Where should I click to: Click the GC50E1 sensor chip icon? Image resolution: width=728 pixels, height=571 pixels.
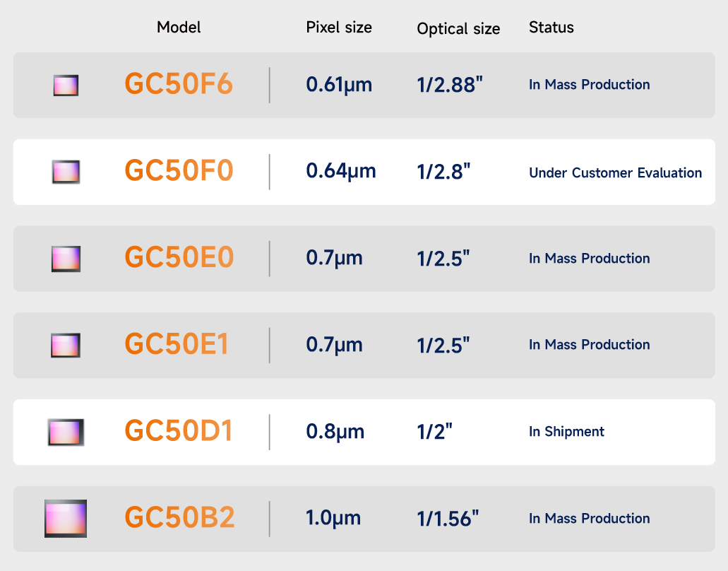point(66,345)
